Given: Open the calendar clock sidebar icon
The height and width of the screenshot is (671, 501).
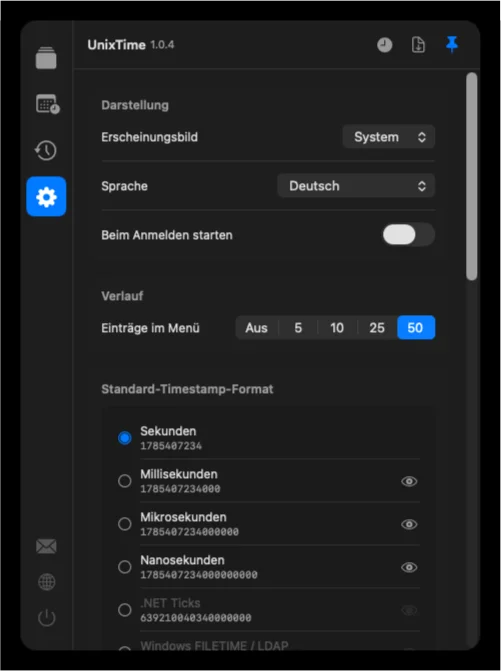Looking at the screenshot, I should (47, 104).
